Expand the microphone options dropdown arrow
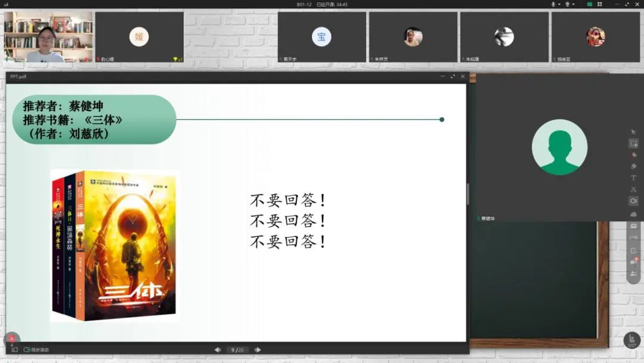This screenshot has width=644, height=363. coord(560,4)
